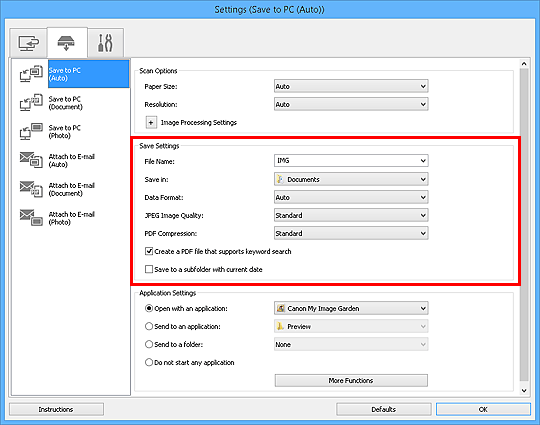Expand Image Processing Settings with the plus button
This screenshot has width=540, height=425.
(151, 122)
